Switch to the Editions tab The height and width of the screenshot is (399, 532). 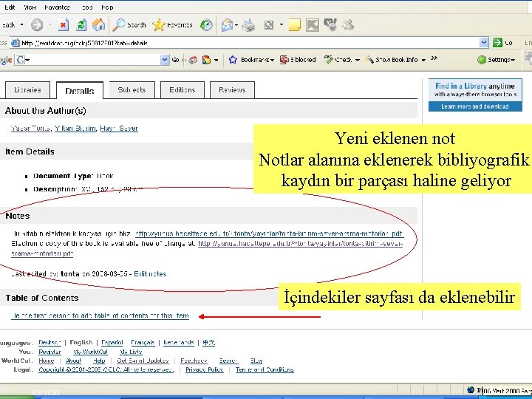click(183, 90)
